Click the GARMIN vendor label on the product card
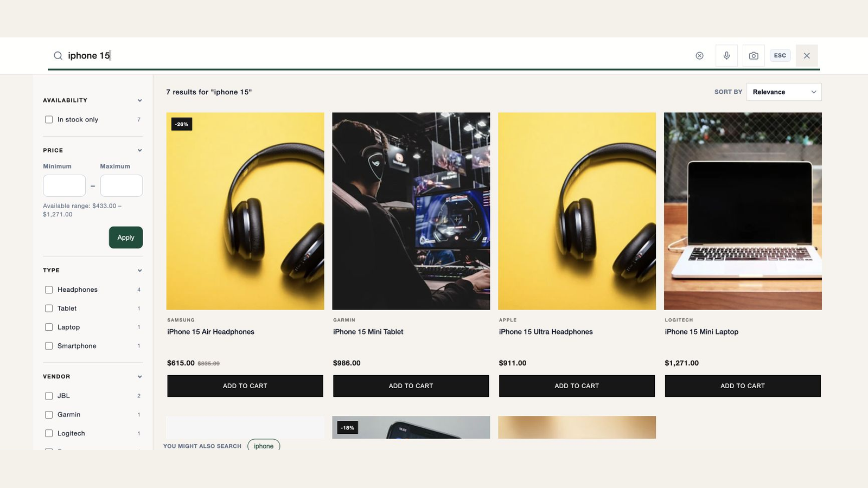 point(344,320)
